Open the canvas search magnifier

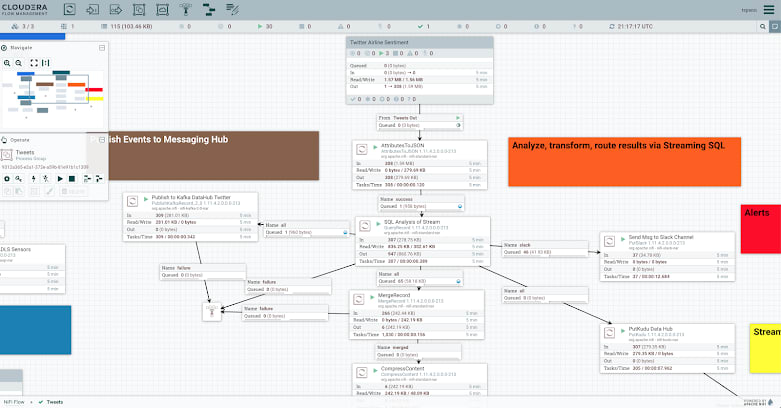pyautogui.click(x=763, y=26)
